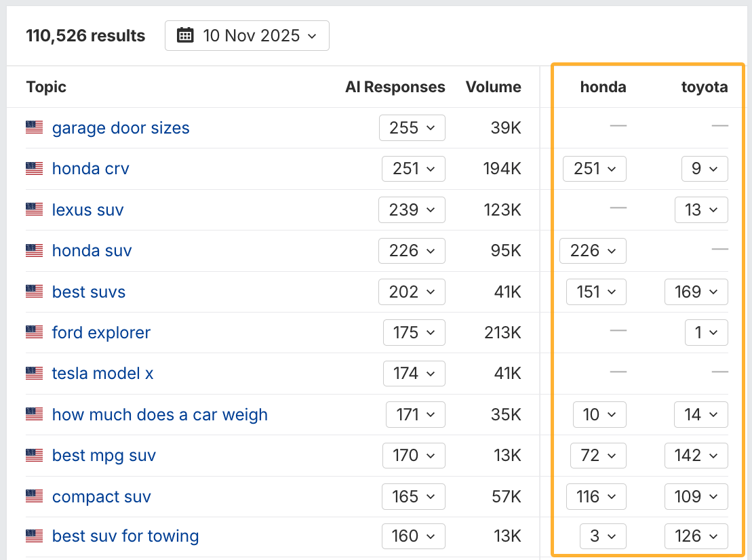
Task: Expand the 255 AI Responses dropdown
Action: 412,127
